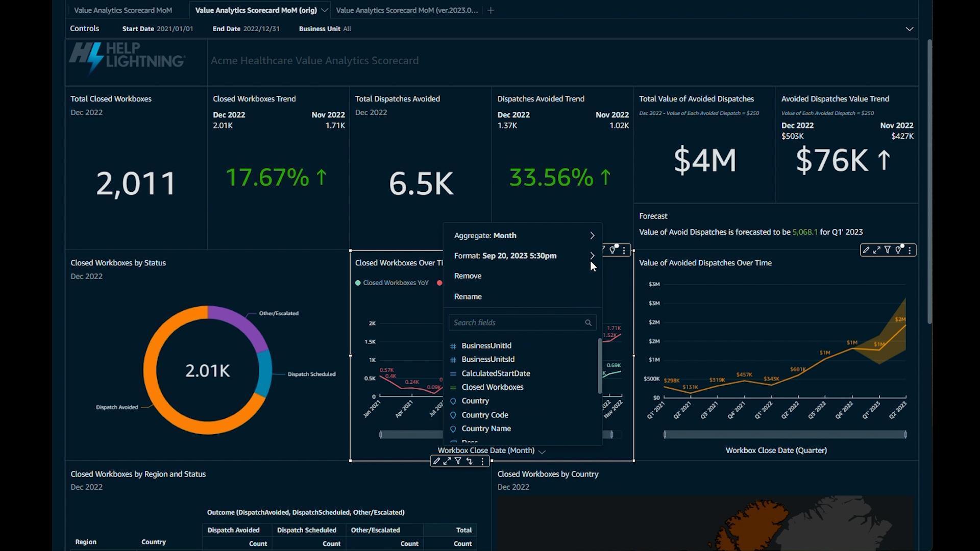The width and height of the screenshot is (980, 551).
Task: Choose Remove from the field menu
Action: coord(468,276)
